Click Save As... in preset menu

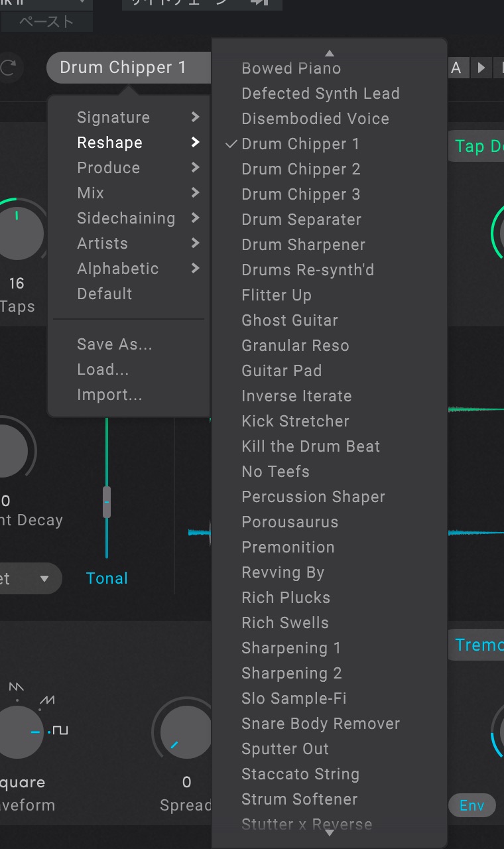115,344
